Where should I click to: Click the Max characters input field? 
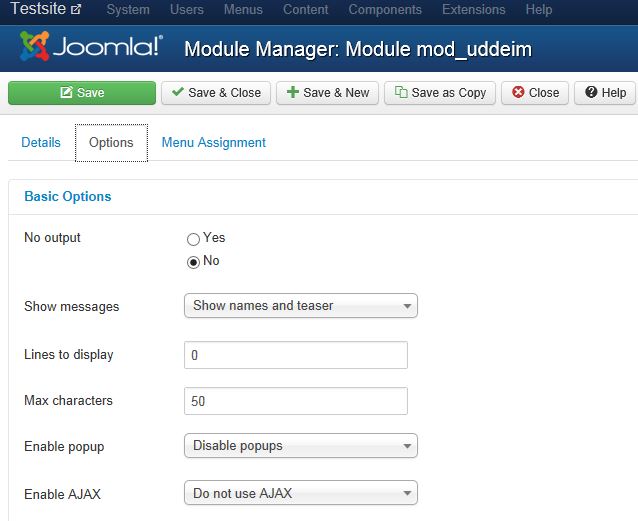[x=296, y=401]
